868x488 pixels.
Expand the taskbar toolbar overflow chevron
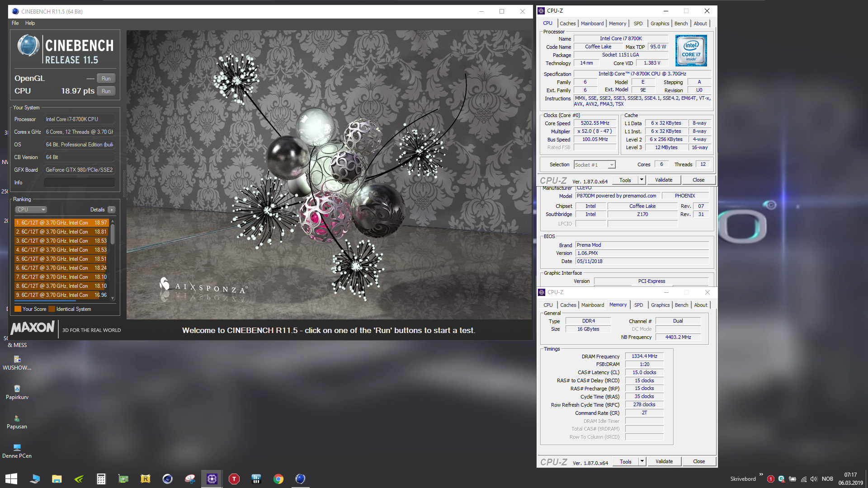[761, 474]
